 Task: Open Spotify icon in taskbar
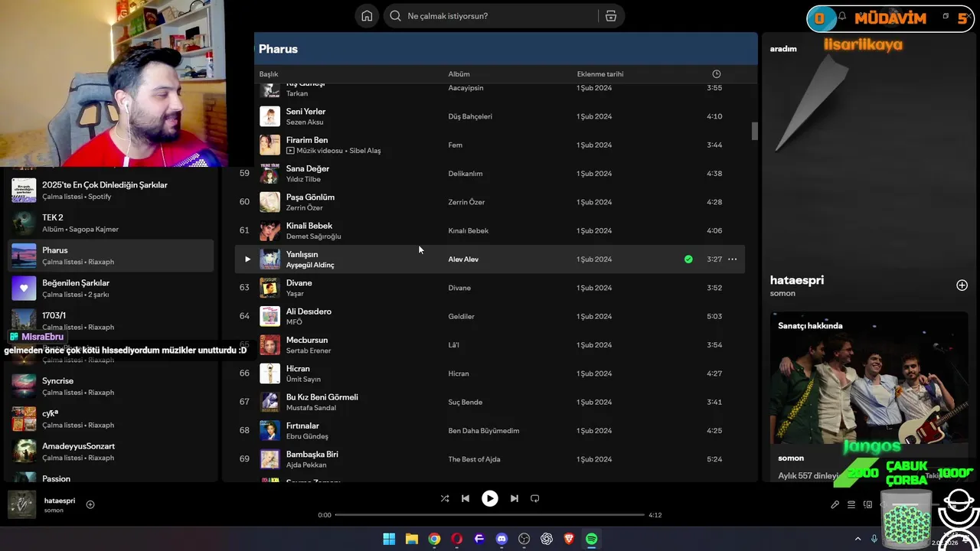point(591,539)
